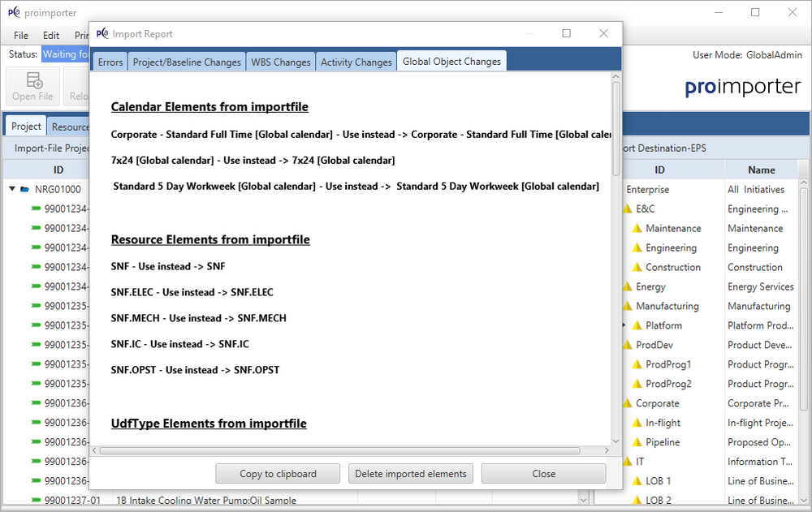
Task: Select the WBS Changes tab
Action: (281, 62)
